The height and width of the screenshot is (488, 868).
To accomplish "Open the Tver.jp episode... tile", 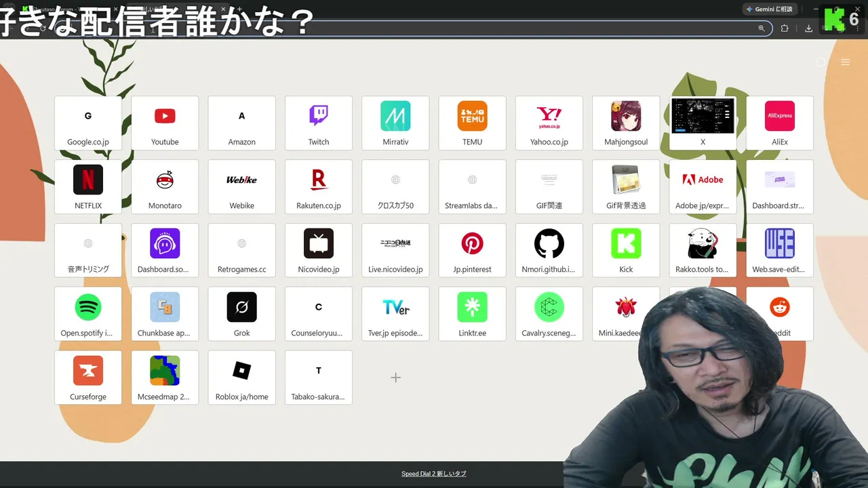I will pyautogui.click(x=395, y=314).
